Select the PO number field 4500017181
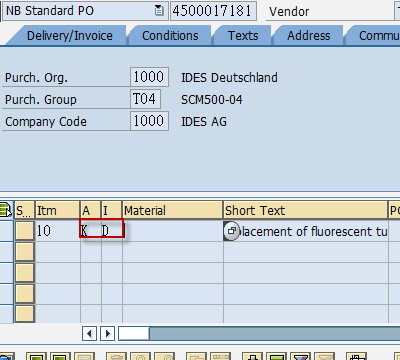The height and width of the screenshot is (360, 400). (213, 11)
